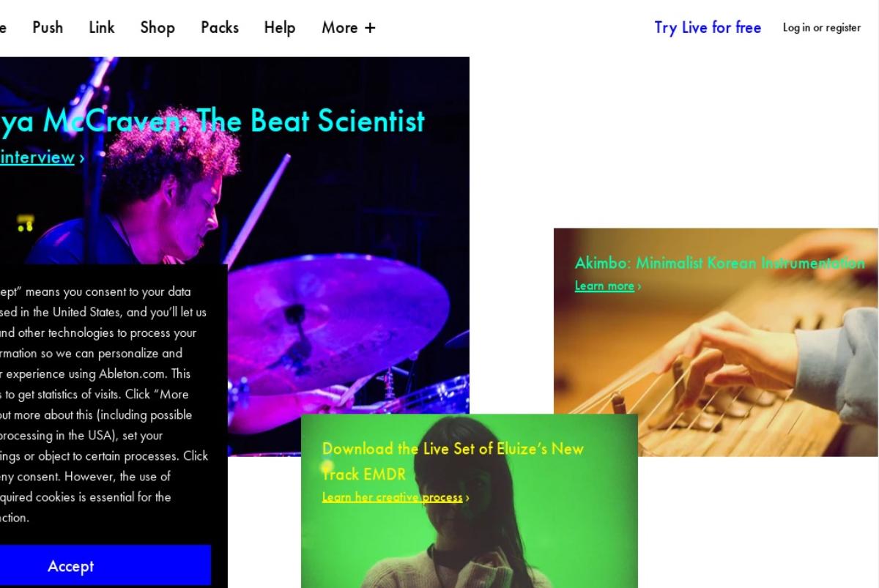Viewport: 879px width, 588px height.
Task: Open the Push menu item
Action: [x=48, y=27]
